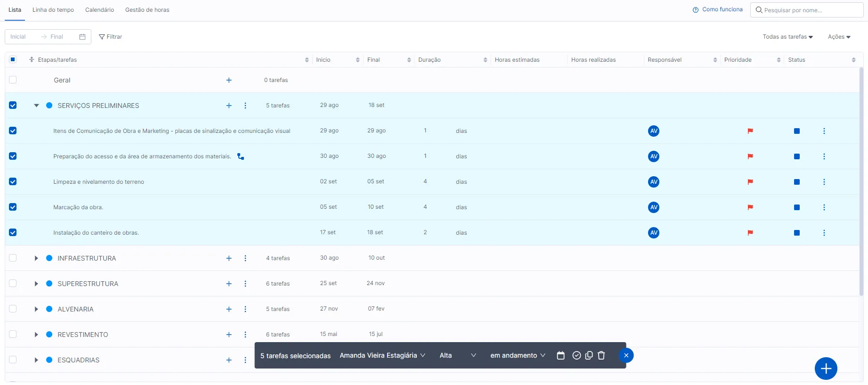Viewport: 868px width, 385px height.
Task: Delete selected tasks with the trash icon
Action: pyautogui.click(x=601, y=355)
